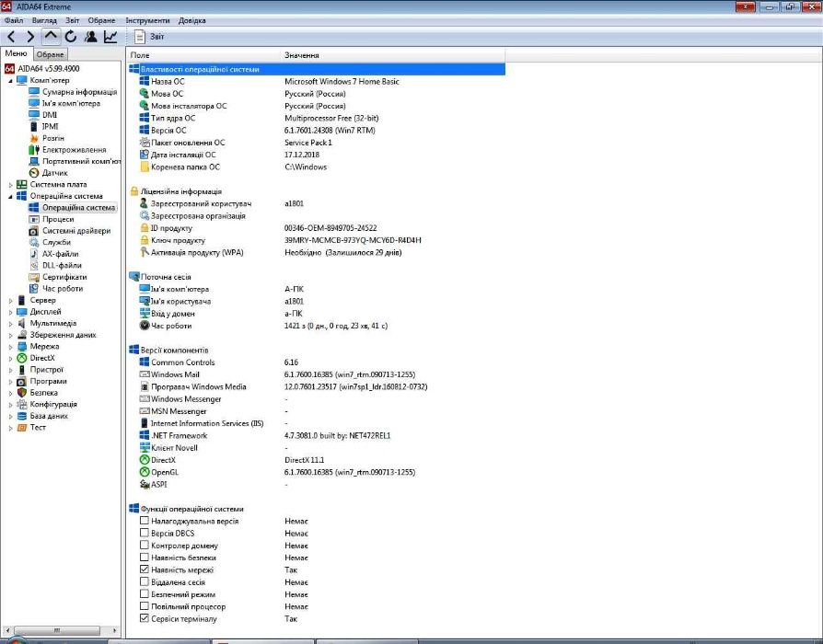Select the Активація продукту (WPA) row
Viewport: 823px width, 644px height.
point(317,252)
